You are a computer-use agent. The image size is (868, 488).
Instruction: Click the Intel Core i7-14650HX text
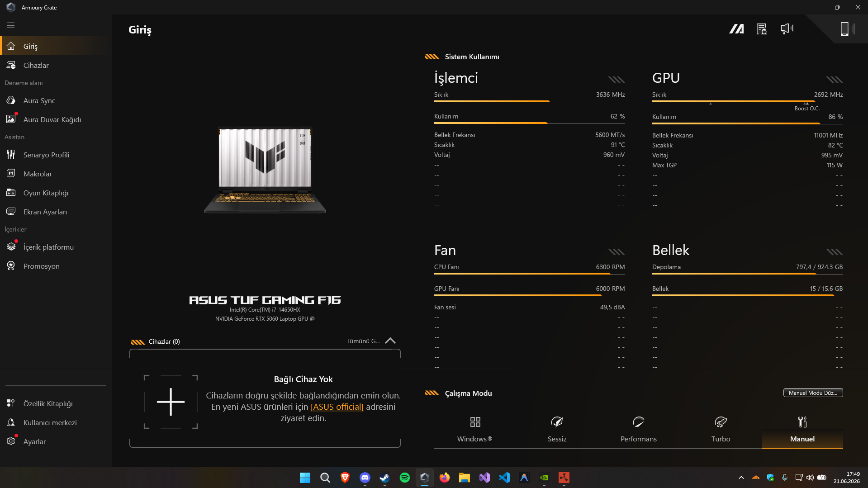click(x=265, y=310)
